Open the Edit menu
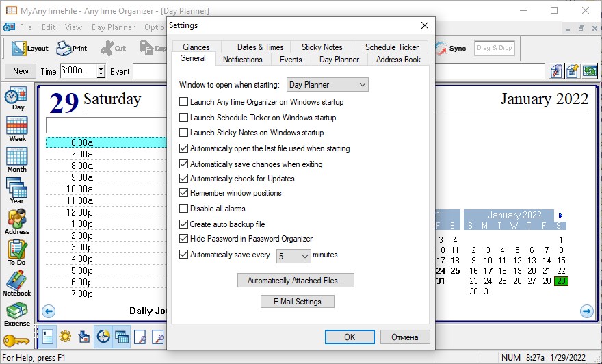 (49, 27)
